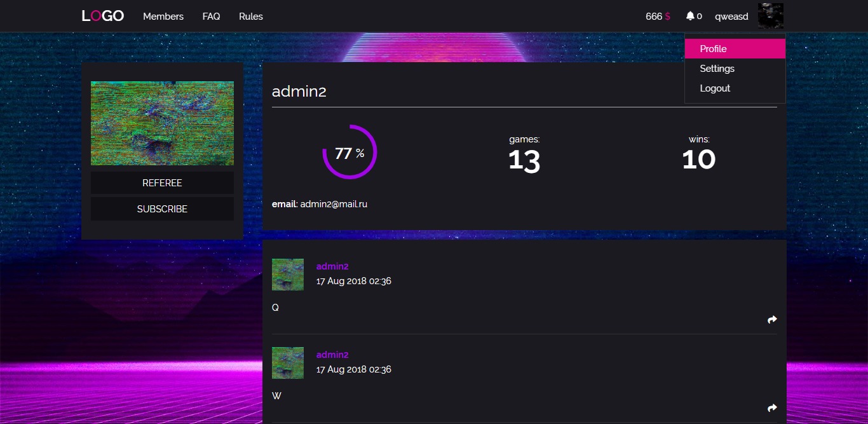Open the user avatar in the navbar
868x424 pixels.
click(770, 16)
